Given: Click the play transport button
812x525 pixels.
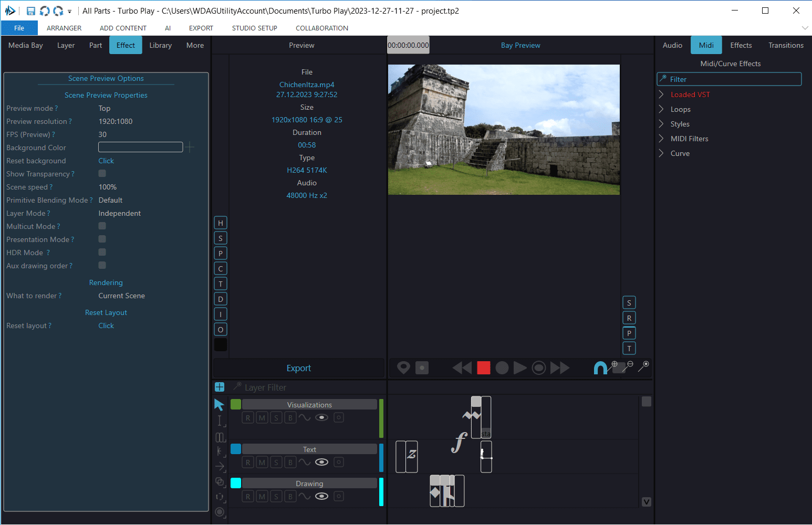Looking at the screenshot, I should pos(520,367).
